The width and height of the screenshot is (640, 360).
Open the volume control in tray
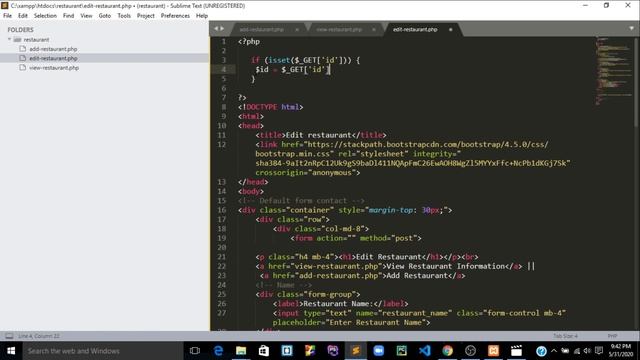[587, 351]
